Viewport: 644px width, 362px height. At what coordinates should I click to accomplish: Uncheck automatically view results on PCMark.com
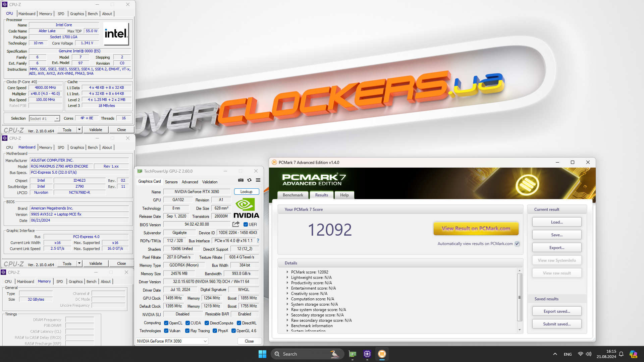click(x=517, y=244)
